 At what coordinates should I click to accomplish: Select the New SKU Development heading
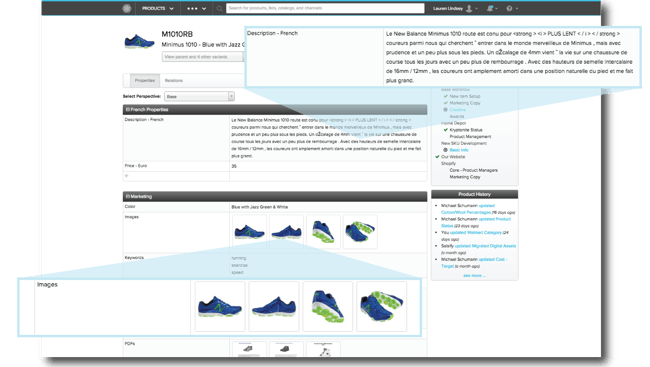coord(464,143)
